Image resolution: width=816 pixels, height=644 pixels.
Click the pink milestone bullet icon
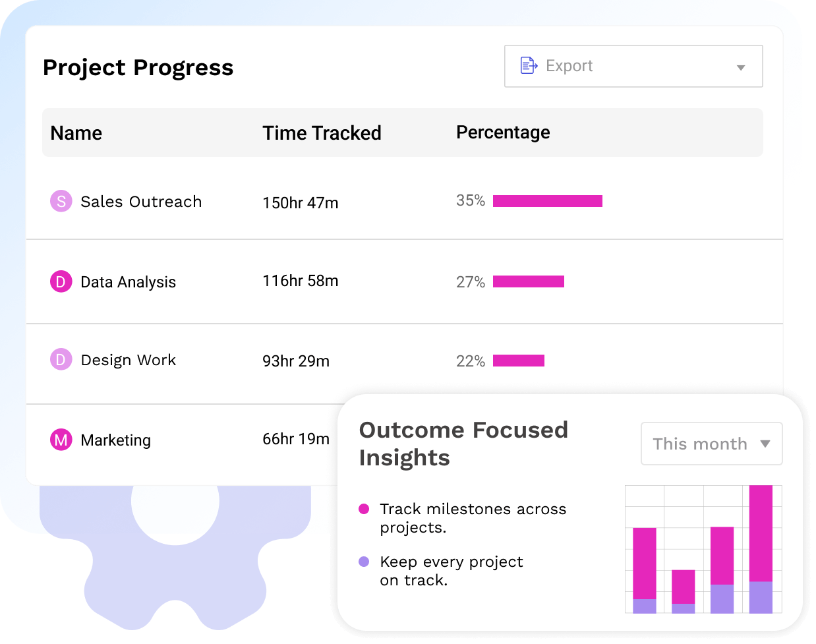coord(363,509)
